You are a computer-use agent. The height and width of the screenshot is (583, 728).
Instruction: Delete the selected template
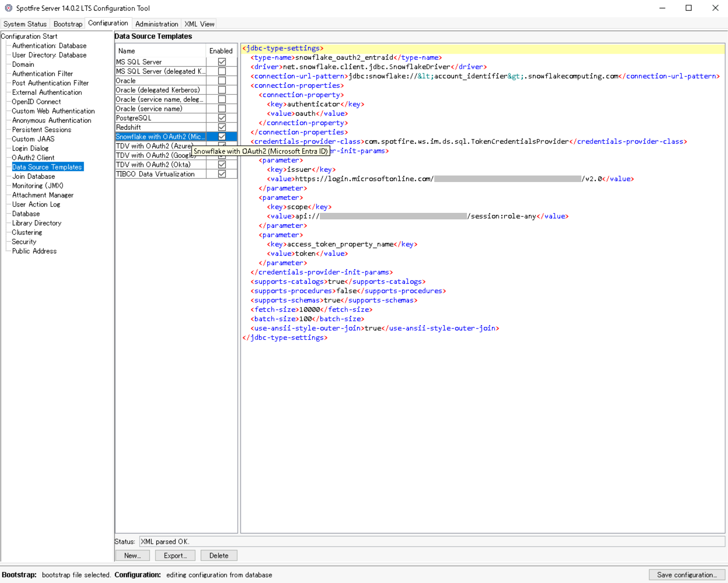(x=219, y=555)
